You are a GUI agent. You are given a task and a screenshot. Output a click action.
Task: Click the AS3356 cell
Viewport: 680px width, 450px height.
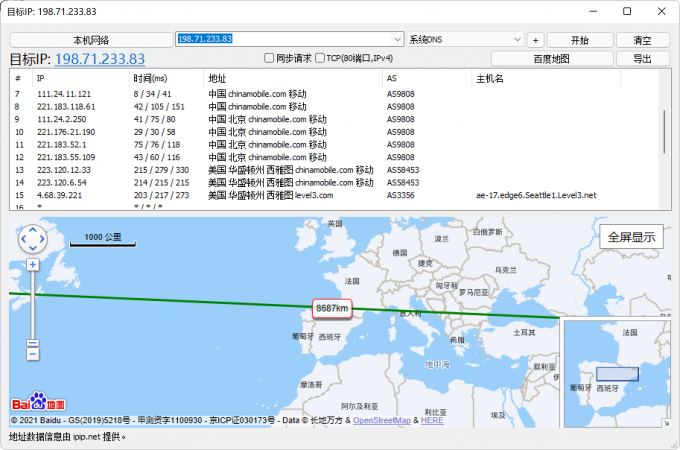[400, 195]
